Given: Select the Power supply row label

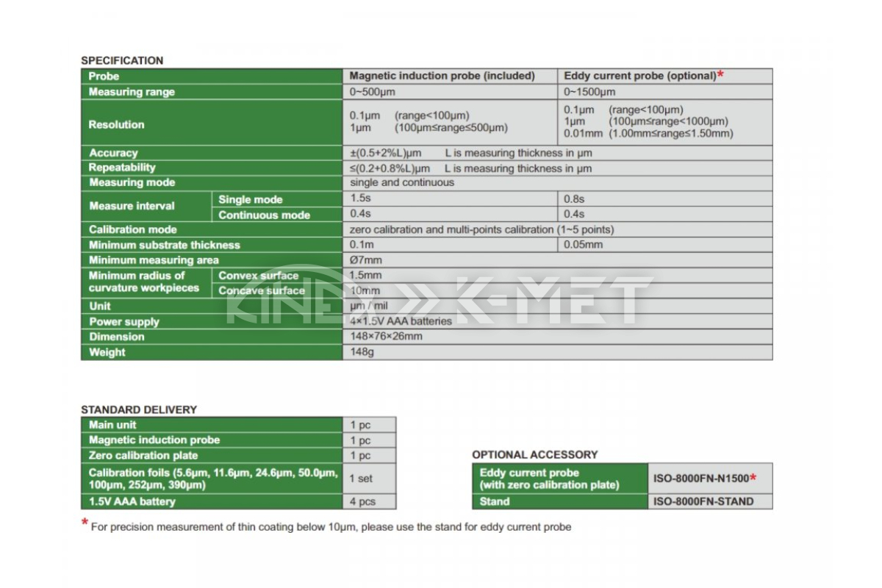Looking at the screenshot, I should pyautogui.click(x=212, y=321).
